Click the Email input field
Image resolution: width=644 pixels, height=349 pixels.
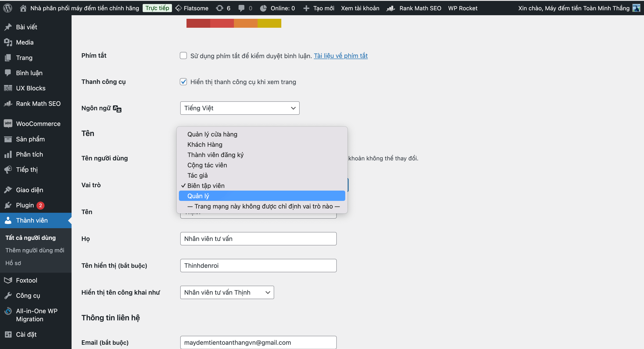tap(258, 342)
